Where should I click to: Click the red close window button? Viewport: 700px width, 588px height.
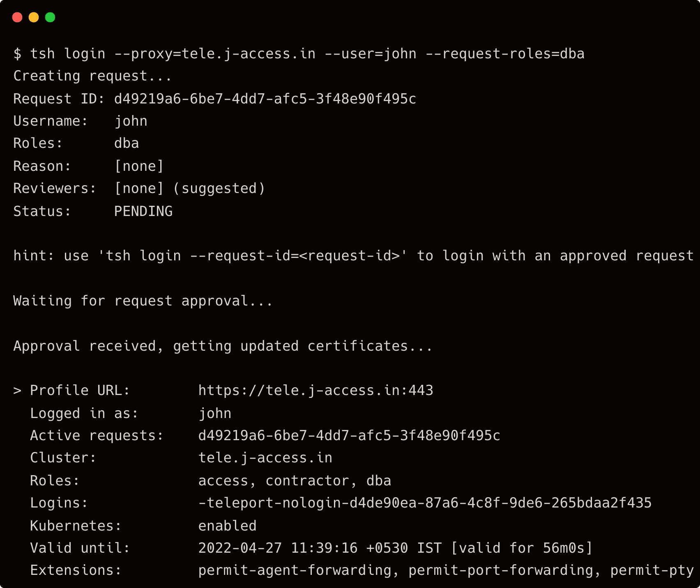coord(17,17)
